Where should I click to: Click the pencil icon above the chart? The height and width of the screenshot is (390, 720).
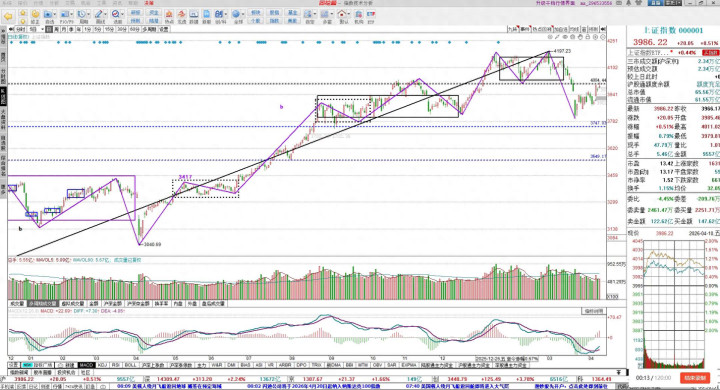557,37
